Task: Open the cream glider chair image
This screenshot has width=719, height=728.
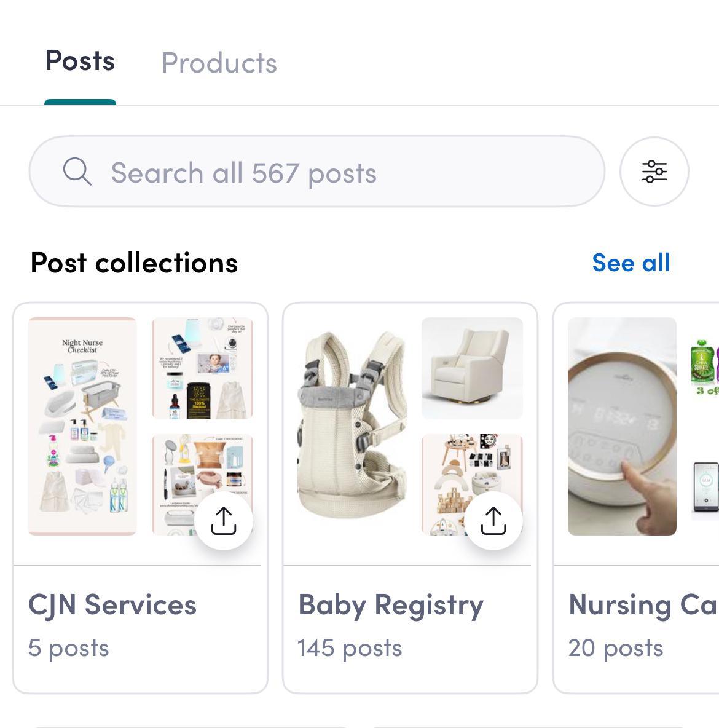Action: point(472,368)
